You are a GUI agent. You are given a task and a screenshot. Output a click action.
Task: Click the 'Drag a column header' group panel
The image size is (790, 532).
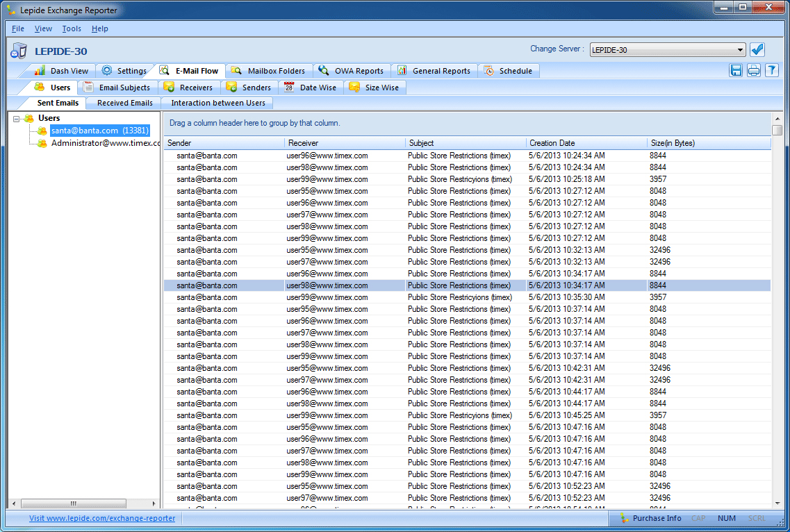pos(467,123)
